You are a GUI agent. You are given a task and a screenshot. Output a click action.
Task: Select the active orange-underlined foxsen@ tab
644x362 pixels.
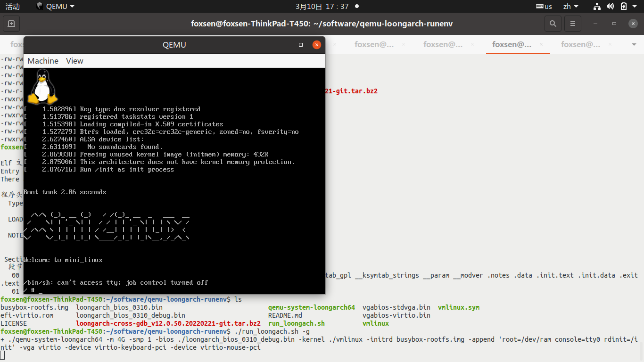[512, 45]
